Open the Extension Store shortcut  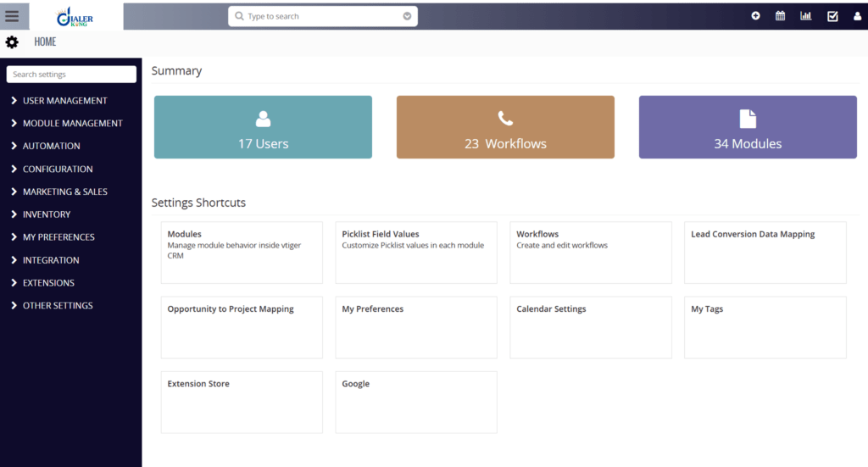coord(242,402)
